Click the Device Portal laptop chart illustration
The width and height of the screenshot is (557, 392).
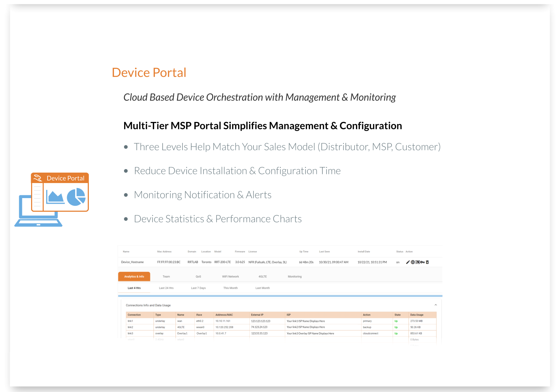tap(52, 199)
